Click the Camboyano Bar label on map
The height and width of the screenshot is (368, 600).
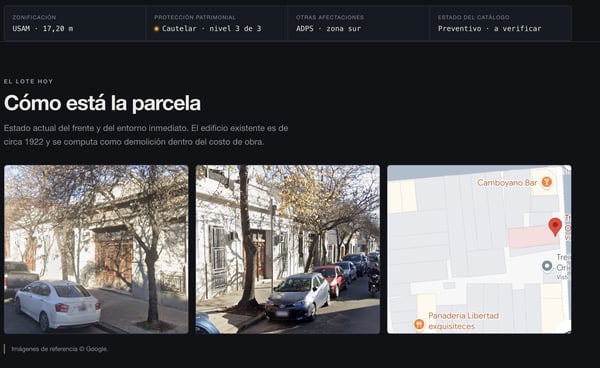pyautogui.click(x=507, y=183)
